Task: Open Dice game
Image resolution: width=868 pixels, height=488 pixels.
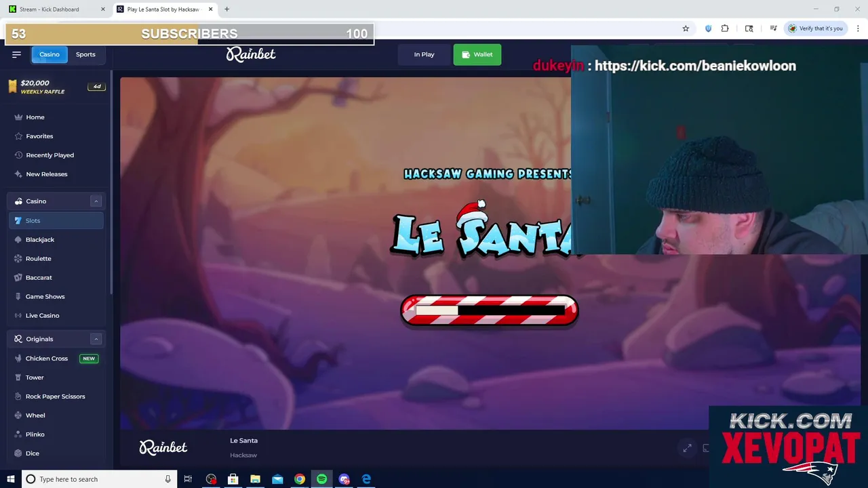Action: click(33, 453)
